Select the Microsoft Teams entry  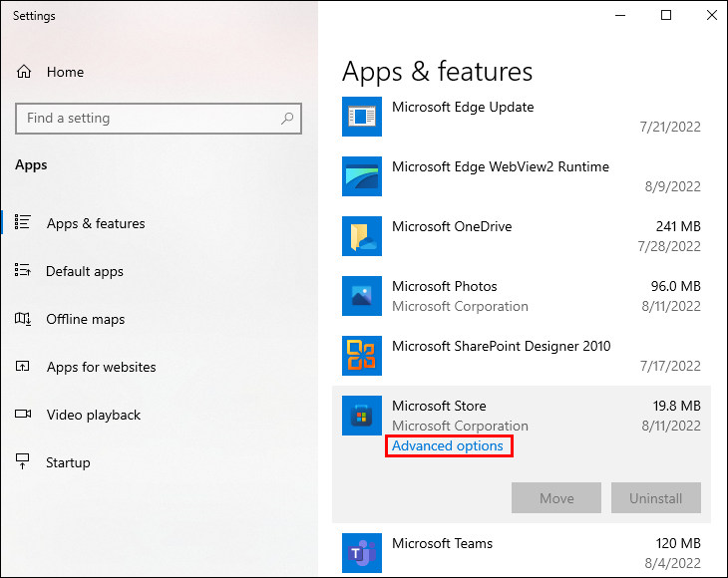(x=522, y=553)
